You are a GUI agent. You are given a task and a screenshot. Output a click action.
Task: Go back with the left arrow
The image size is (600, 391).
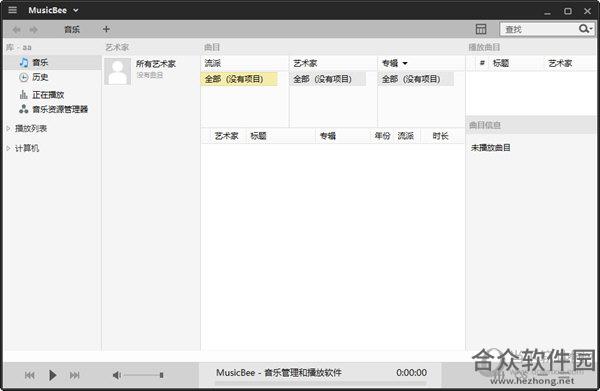pyautogui.click(x=16, y=29)
